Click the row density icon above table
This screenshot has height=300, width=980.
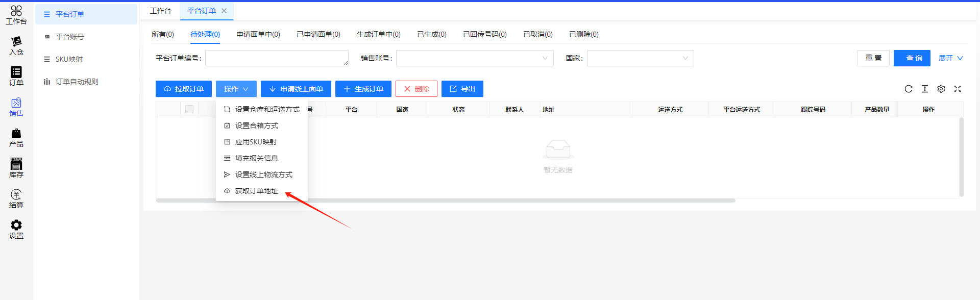[925, 89]
